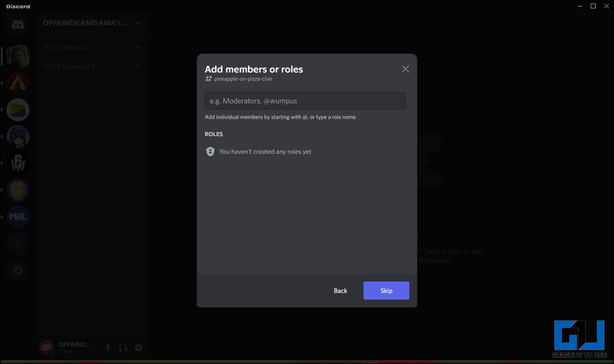Maximize the Discord window
The width and height of the screenshot is (614, 364).
[593, 6]
